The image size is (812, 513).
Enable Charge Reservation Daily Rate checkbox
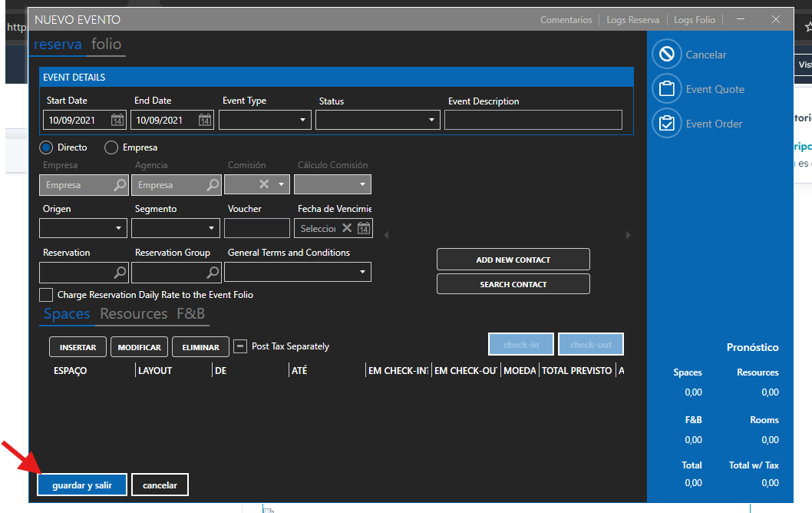click(x=46, y=295)
